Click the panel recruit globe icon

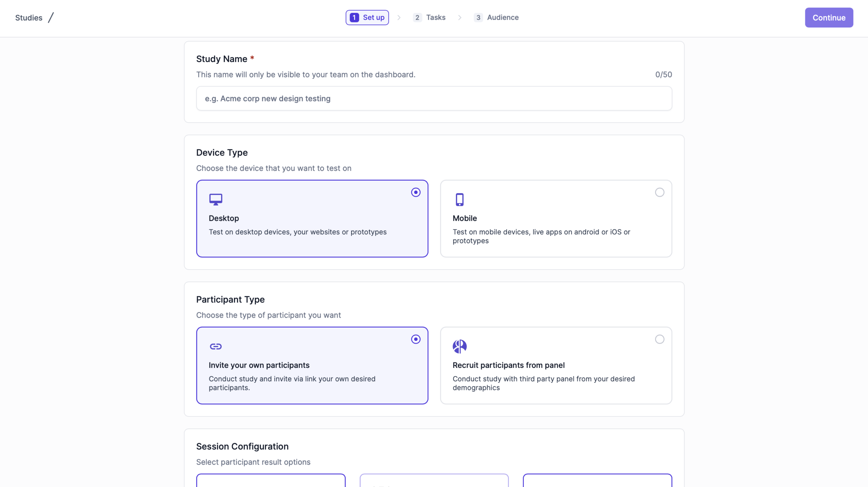tap(459, 346)
